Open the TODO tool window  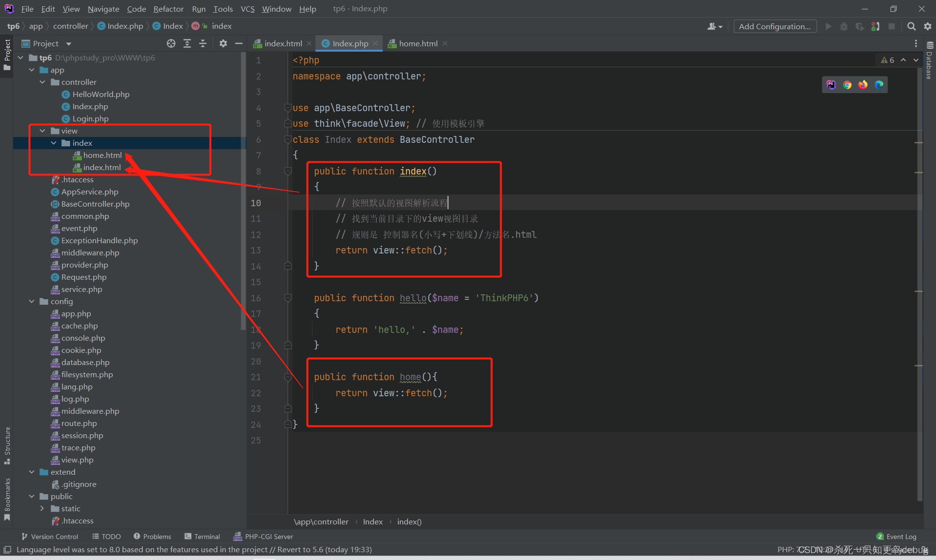[106, 537]
